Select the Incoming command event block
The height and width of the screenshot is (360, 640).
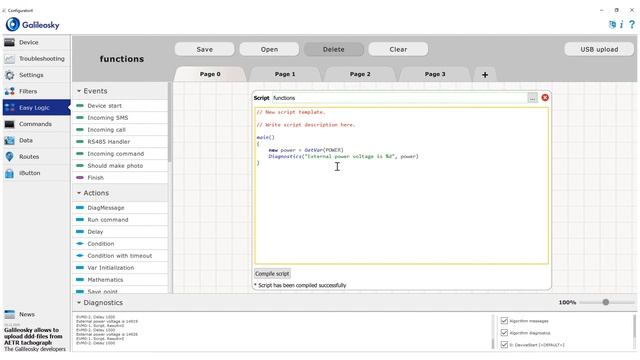coord(120,154)
